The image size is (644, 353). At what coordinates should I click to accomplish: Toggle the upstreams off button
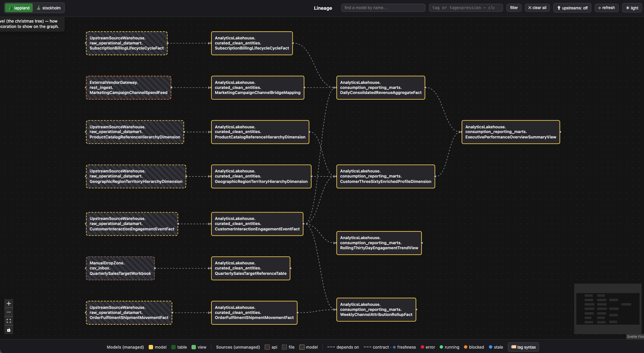point(572,8)
